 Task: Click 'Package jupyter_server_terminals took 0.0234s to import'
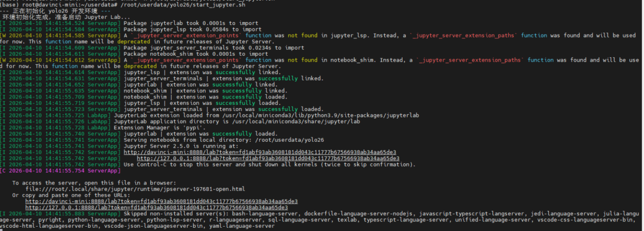point(214,48)
